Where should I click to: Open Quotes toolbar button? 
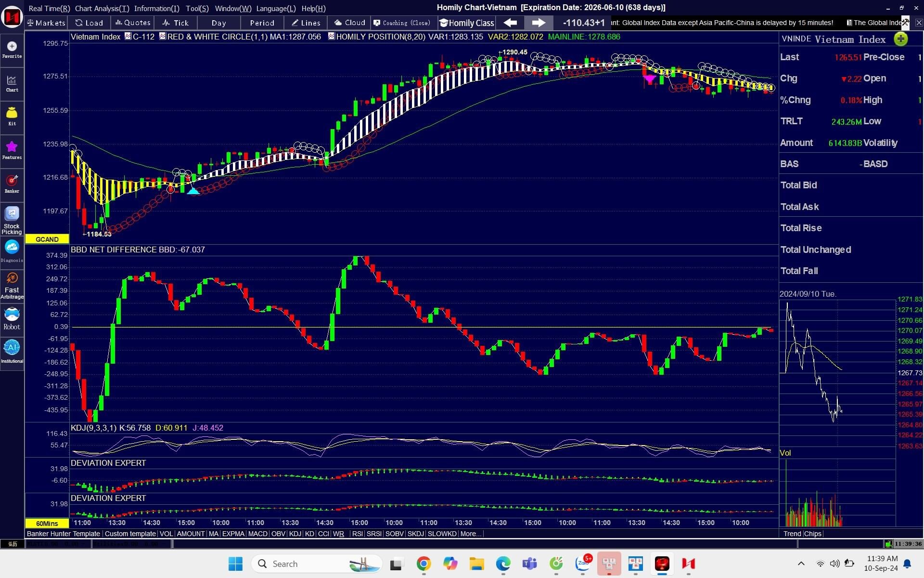133,23
